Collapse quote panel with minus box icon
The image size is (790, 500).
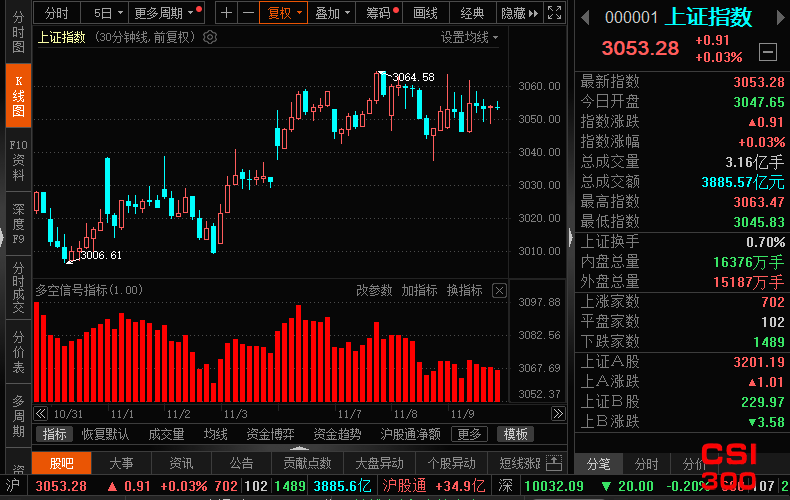point(768,51)
